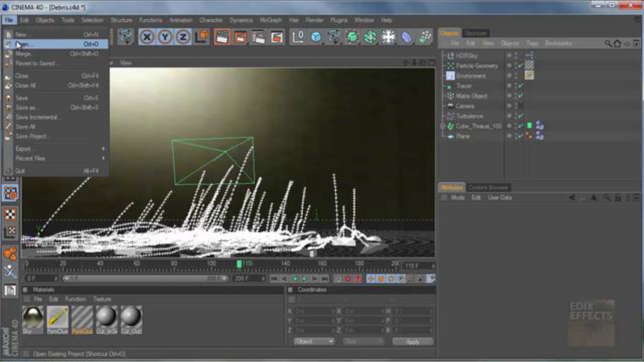Click the orange polygon icon in left palette

(10, 254)
